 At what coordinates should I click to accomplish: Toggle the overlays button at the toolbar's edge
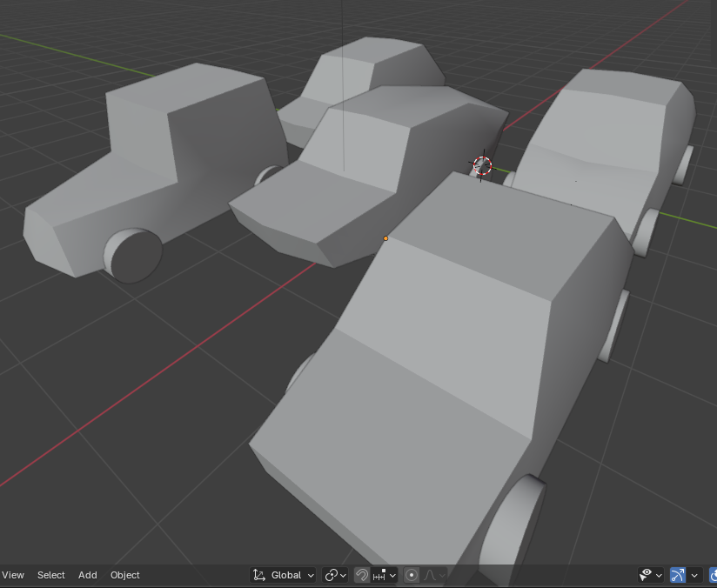tap(713, 575)
